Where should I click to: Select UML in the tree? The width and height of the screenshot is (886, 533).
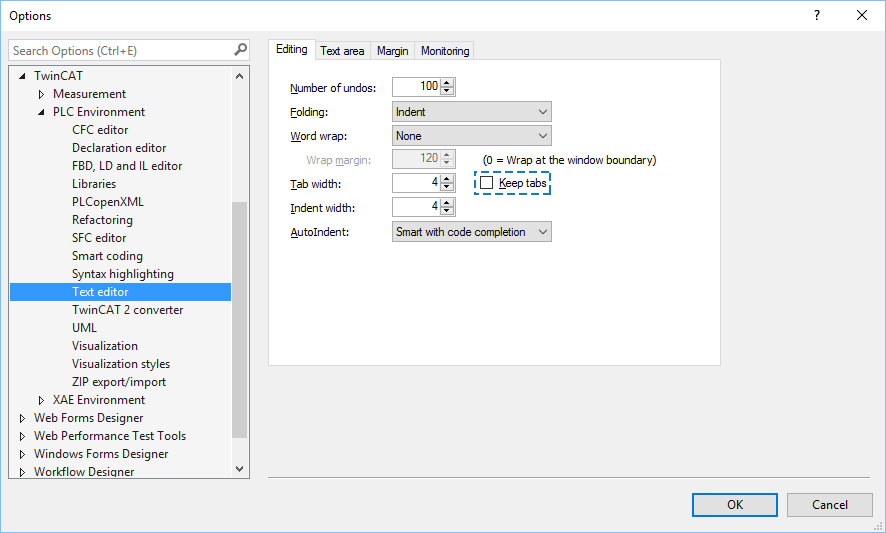[84, 328]
